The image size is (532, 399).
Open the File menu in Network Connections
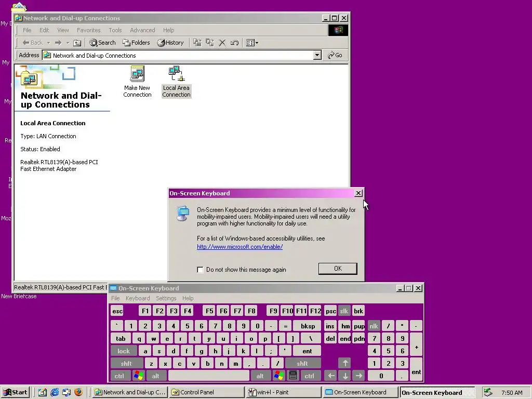27,30
